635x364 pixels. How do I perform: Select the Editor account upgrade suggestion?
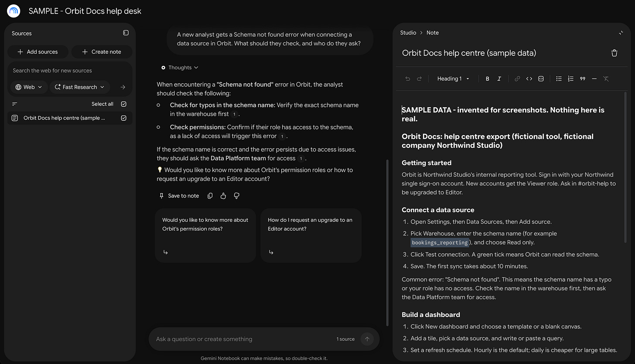[311, 235]
